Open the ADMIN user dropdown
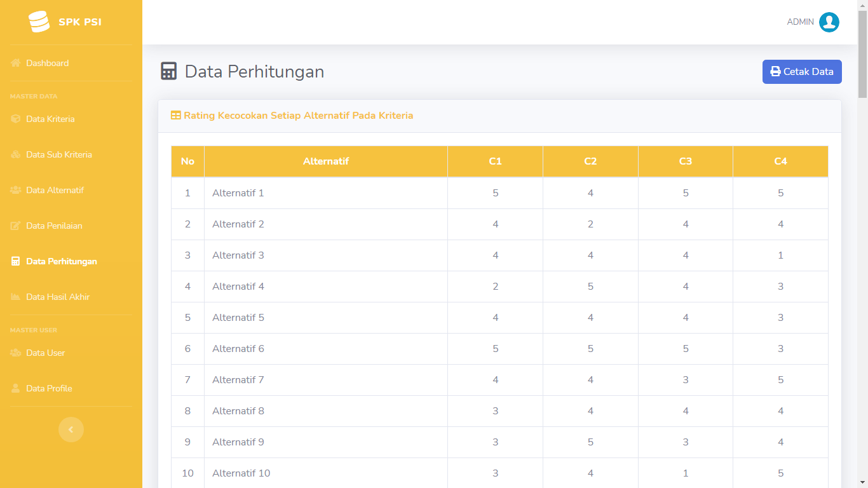This screenshot has width=868, height=488. [x=813, y=22]
